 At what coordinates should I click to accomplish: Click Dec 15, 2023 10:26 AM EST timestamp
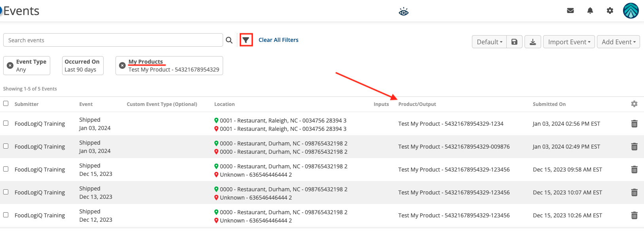(567, 215)
